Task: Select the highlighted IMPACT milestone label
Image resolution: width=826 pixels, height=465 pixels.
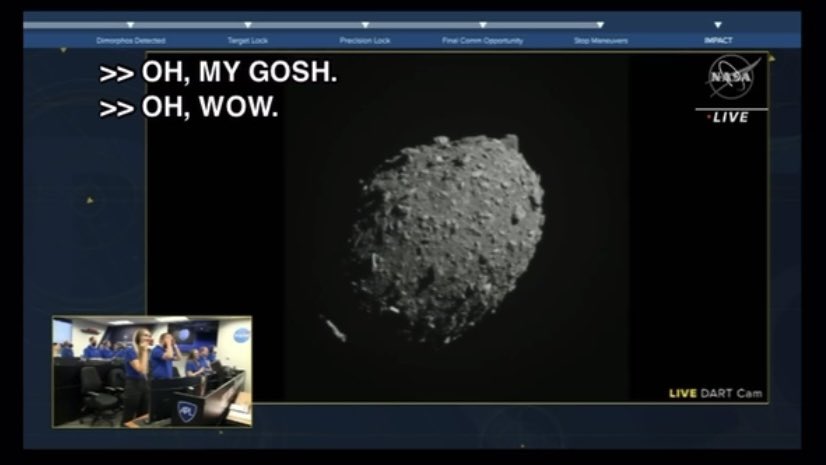Action: coord(717,41)
